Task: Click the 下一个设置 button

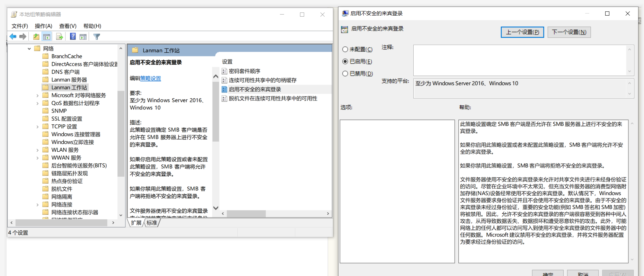Action: pos(569,32)
